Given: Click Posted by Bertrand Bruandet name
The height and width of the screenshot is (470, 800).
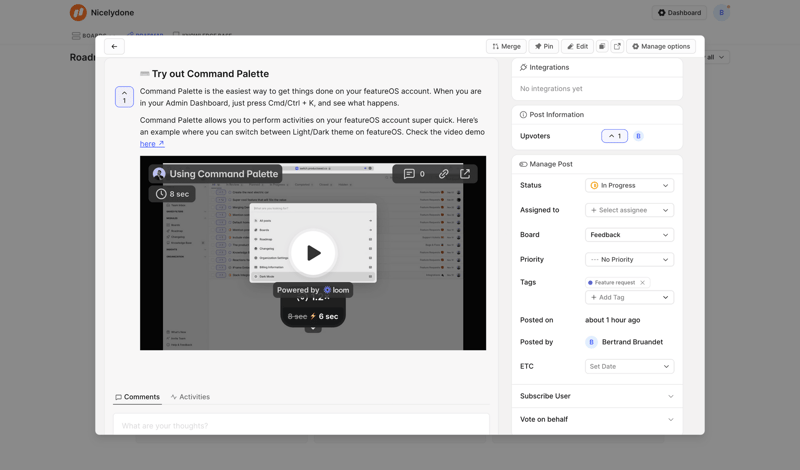Looking at the screenshot, I should tap(632, 342).
